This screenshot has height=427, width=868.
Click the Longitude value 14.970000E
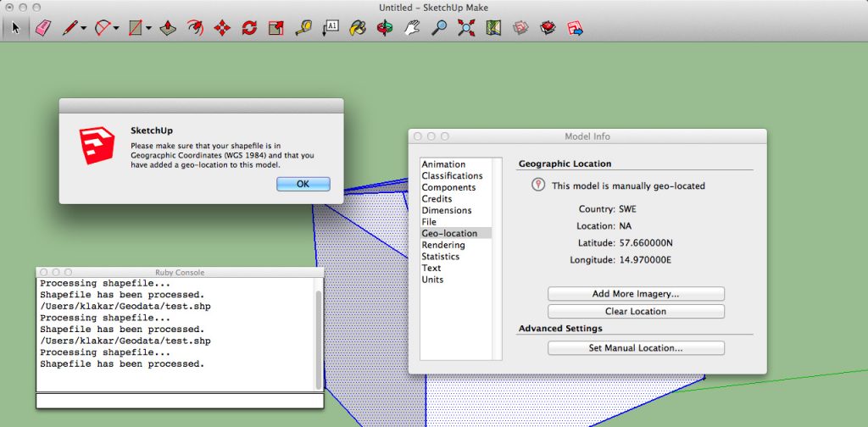click(645, 260)
